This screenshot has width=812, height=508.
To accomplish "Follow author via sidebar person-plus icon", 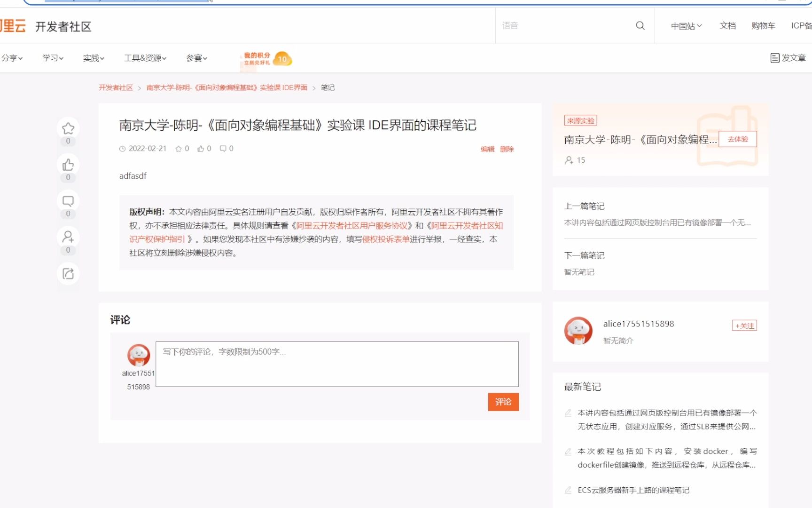I will pos(68,237).
